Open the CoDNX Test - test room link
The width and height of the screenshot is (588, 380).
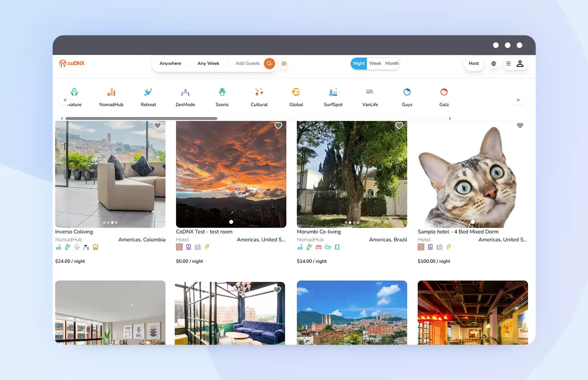point(204,232)
